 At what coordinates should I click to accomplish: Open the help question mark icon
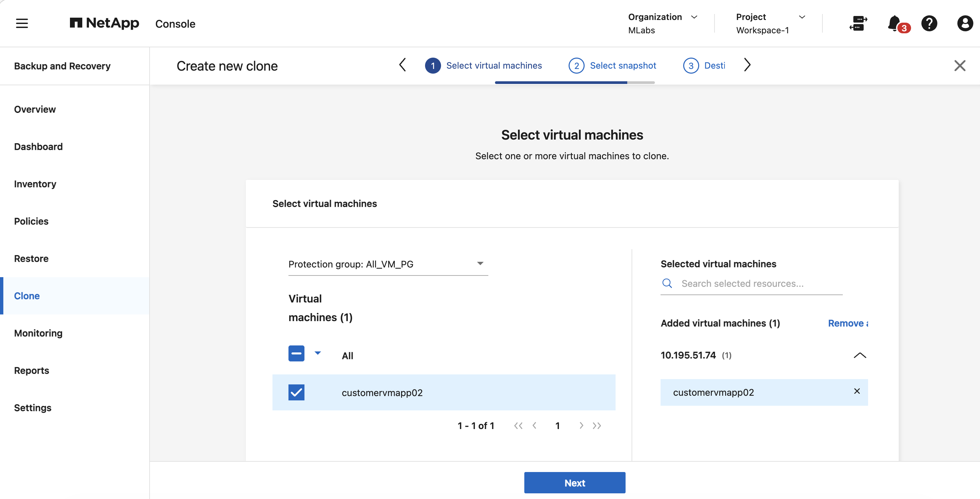point(929,23)
